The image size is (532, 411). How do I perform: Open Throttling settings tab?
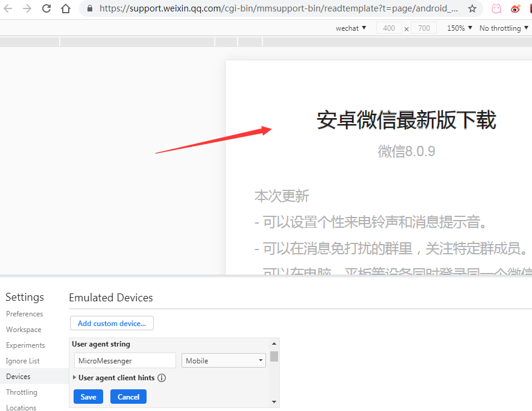click(22, 392)
